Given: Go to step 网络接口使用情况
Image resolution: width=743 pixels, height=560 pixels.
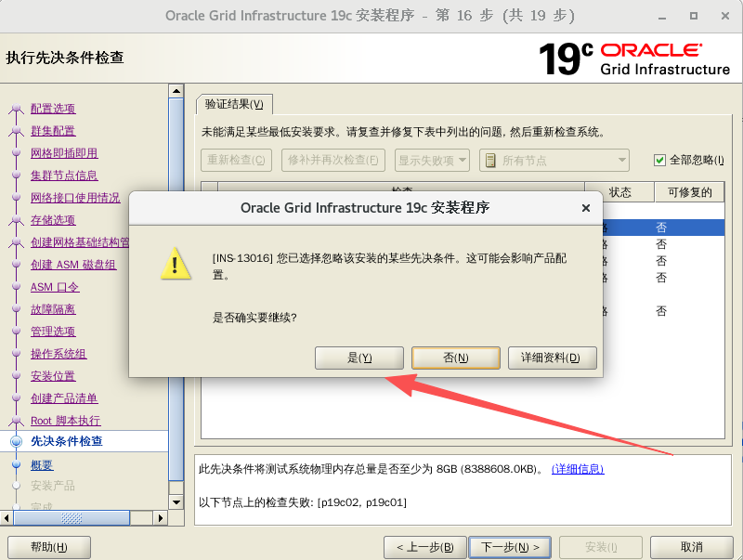Looking at the screenshot, I should point(75,198).
